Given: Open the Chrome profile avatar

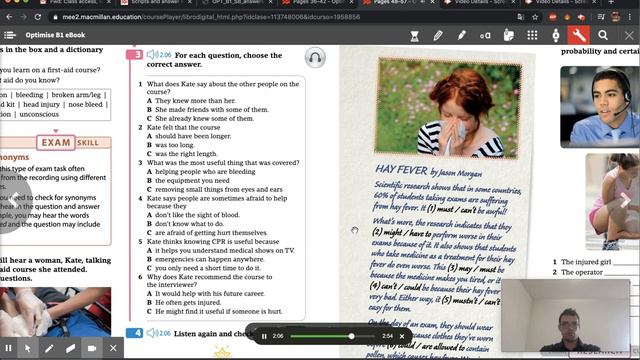Looking at the screenshot, I should (x=616, y=17).
